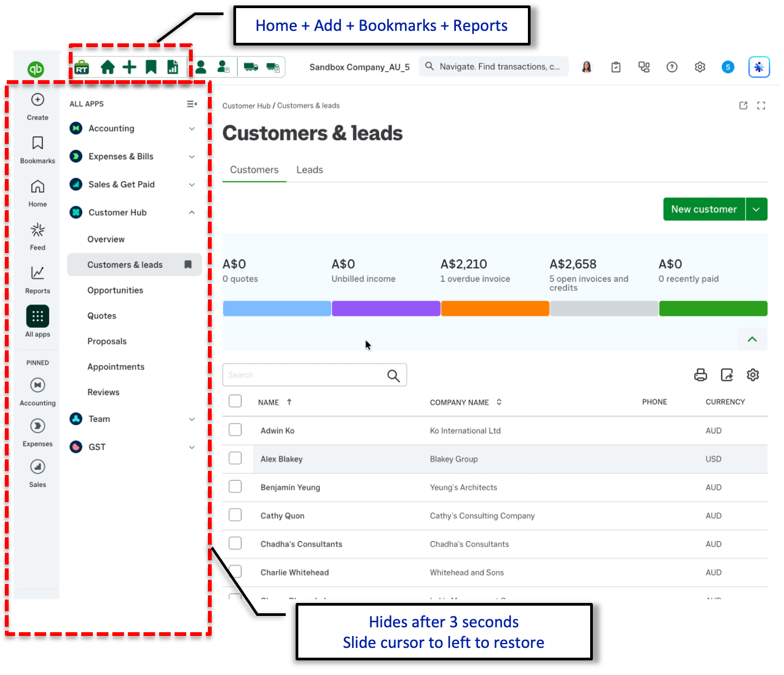Open pinned Expenses in the sidebar
Image resolution: width=784 pixels, height=675 pixels.
[37, 432]
